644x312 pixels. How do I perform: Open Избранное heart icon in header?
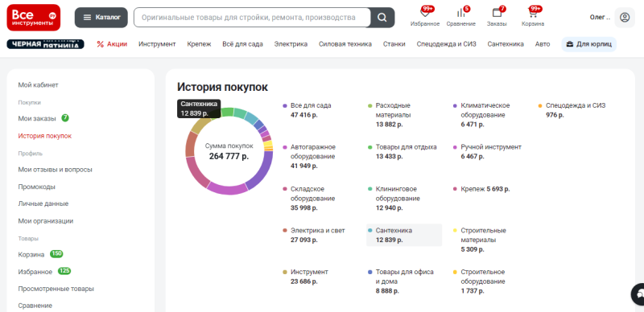(x=425, y=16)
